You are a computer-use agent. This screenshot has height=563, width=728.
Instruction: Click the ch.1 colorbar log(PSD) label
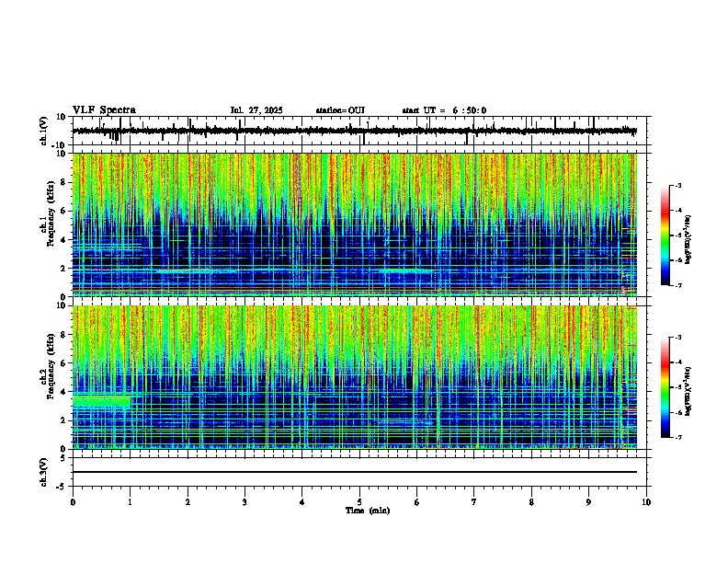[688, 240]
